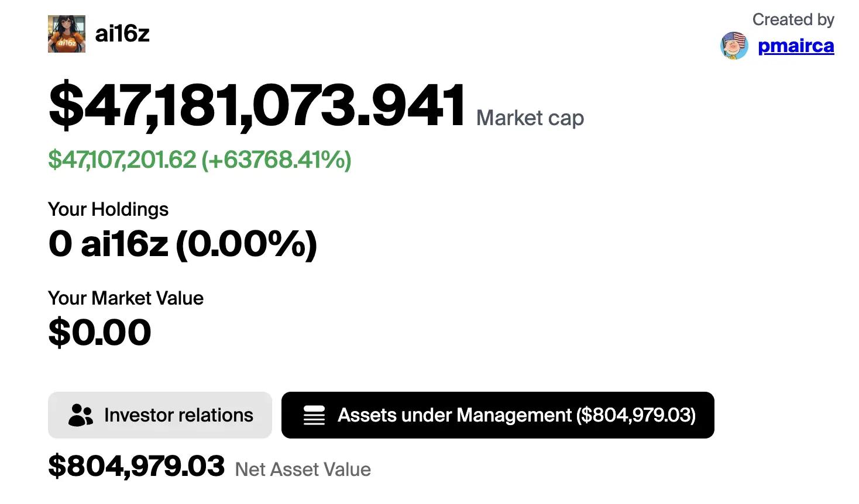Viewport: 859px width, 504px height.
Task: Click the people icon on Investor relations
Action: (81, 415)
